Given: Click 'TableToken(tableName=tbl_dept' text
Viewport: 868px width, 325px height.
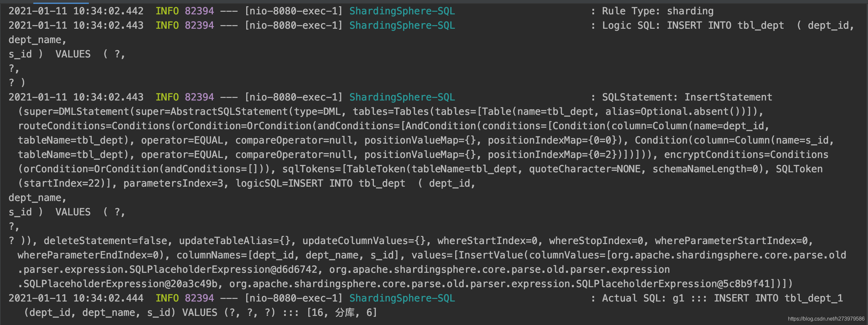Looking at the screenshot, I should tap(432, 169).
